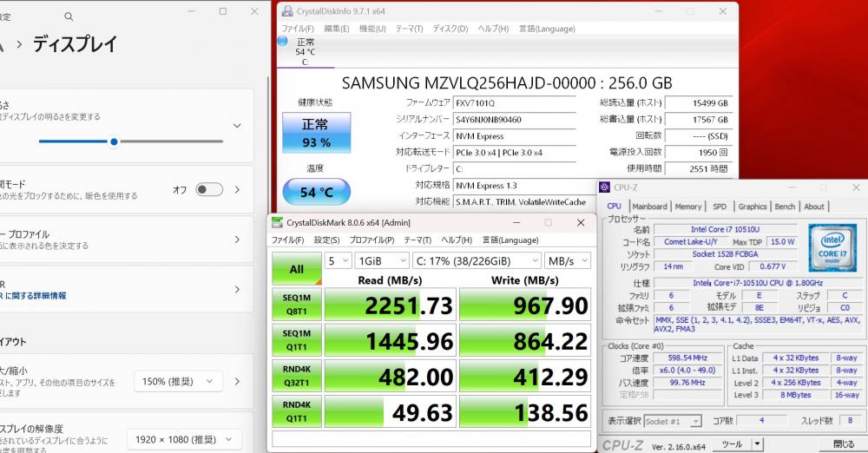Click the CPU-Z title bar app icon
Screen dimensions: 868x453
click(604, 187)
